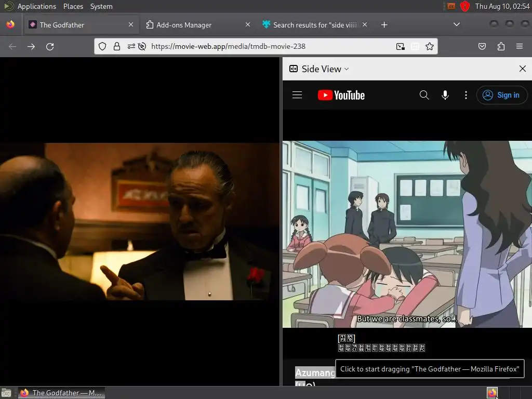532x399 pixels.
Task: Open Pocket save button
Action: [x=482, y=46]
